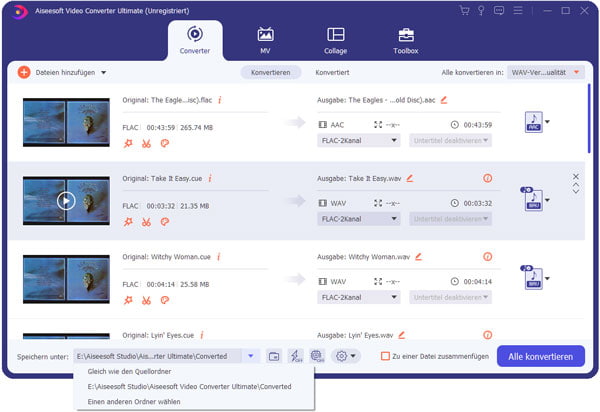Toggle the hardware acceleration lightning icon
The width and height of the screenshot is (600, 412).
[x=295, y=356]
